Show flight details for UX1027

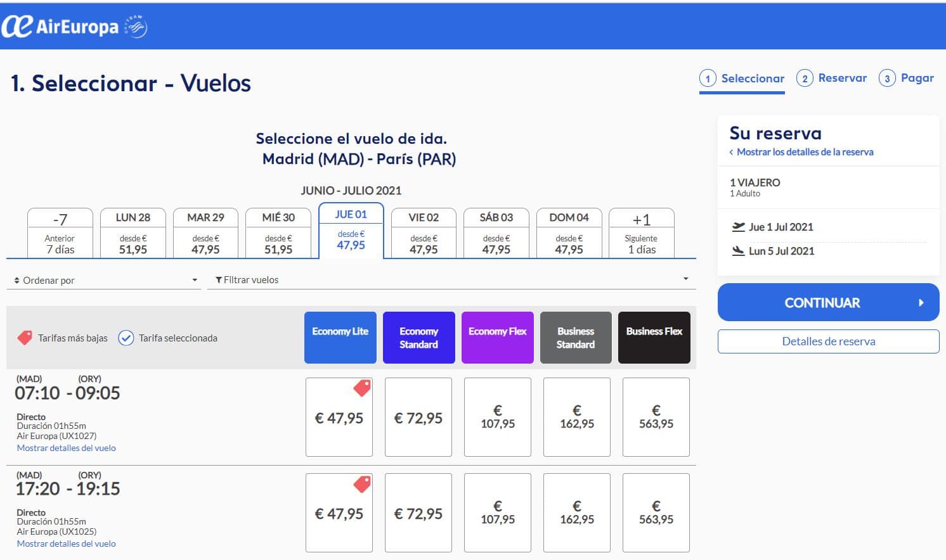pyautogui.click(x=67, y=448)
